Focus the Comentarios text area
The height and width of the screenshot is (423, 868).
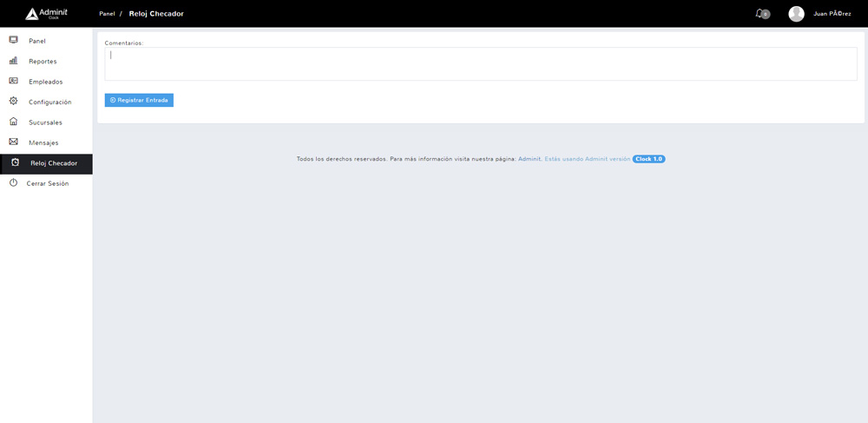click(480, 64)
